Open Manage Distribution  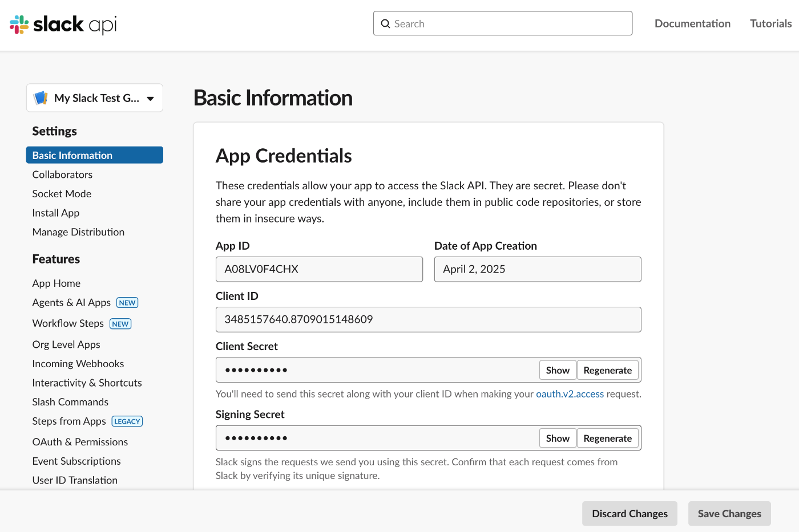tap(78, 232)
